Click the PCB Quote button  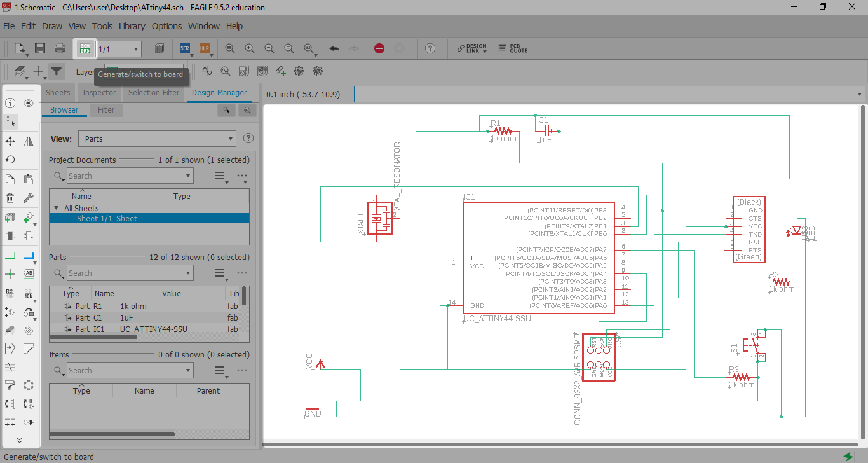pyautogui.click(x=513, y=48)
